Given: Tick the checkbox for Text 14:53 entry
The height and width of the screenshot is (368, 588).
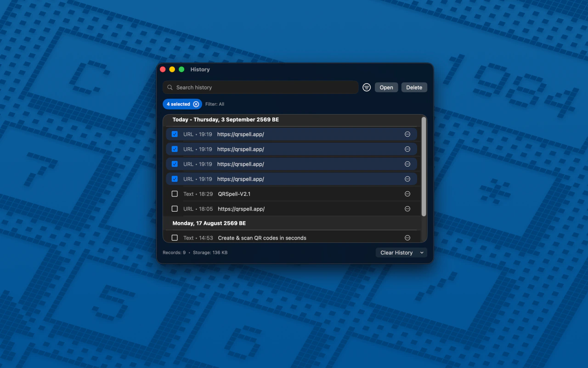Looking at the screenshot, I should click(175, 238).
